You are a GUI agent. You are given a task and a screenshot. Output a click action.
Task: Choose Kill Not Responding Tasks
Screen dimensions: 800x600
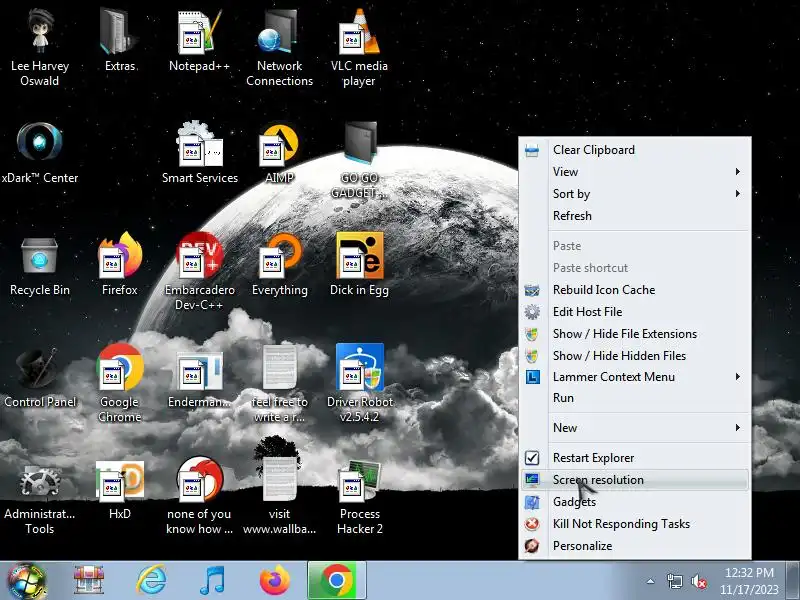click(x=635, y=524)
